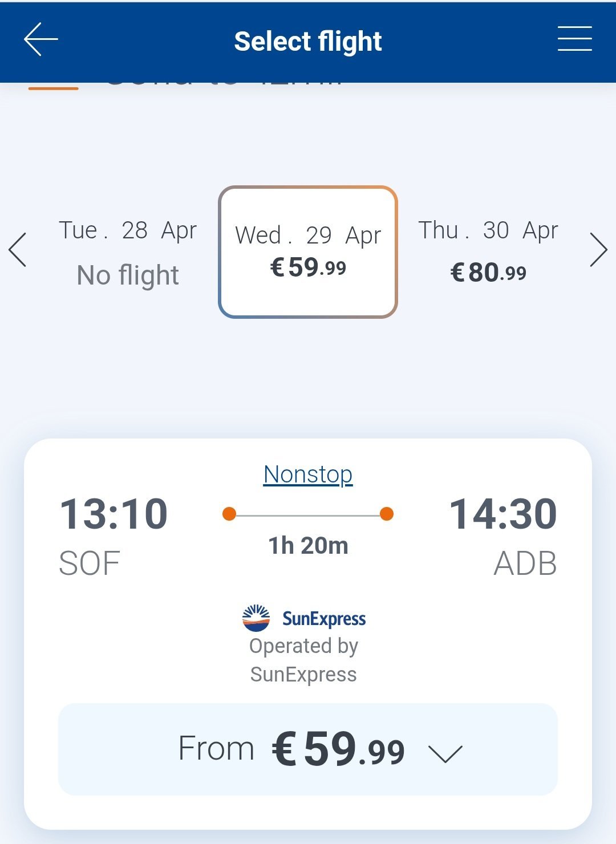Click the 13:10 departure time
616x844 pixels.
114,514
